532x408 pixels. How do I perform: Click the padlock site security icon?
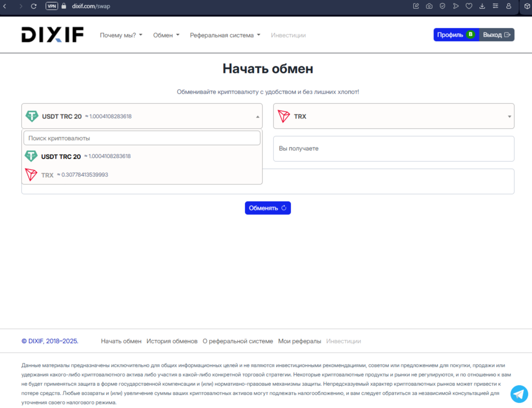[x=64, y=6]
